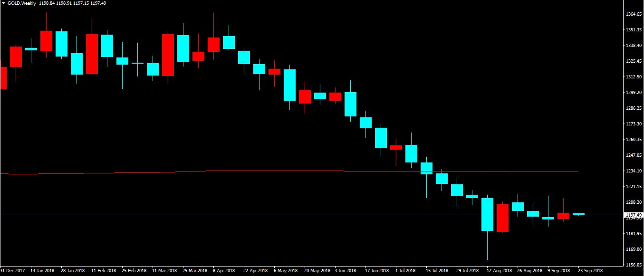Select the cyan 6 May 2018 candle
This screenshot has height=276, width=644.
[x=289, y=85]
